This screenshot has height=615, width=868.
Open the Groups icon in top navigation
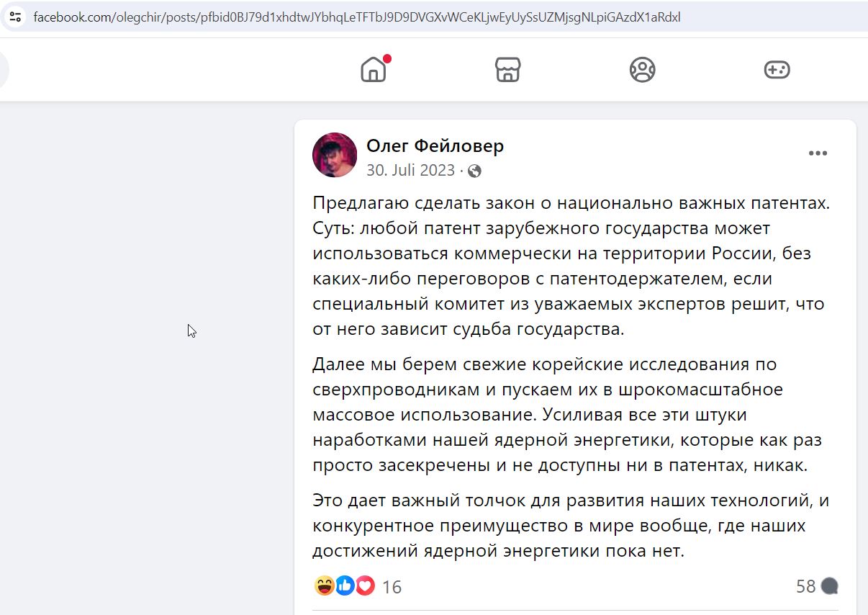(x=642, y=70)
